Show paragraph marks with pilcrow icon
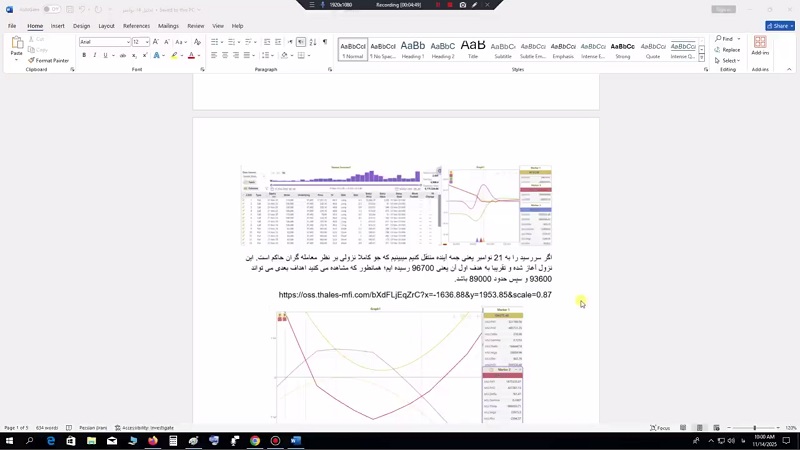800x450 pixels. [x=325, y=42]
